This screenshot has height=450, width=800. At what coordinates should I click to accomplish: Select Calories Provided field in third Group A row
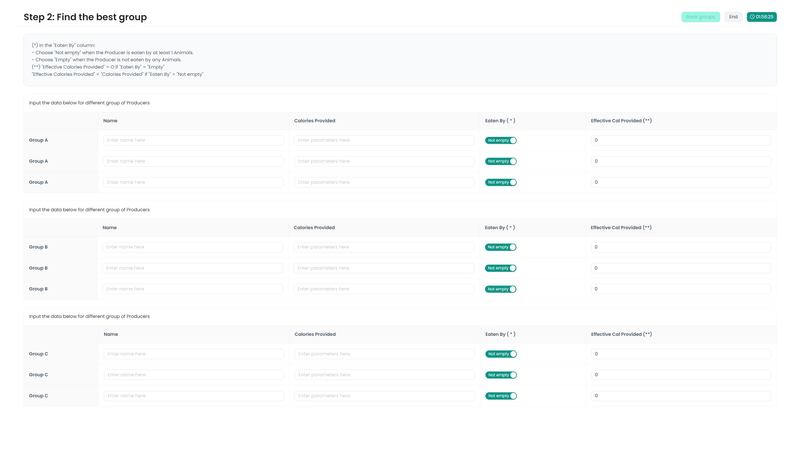pos(384,182)
